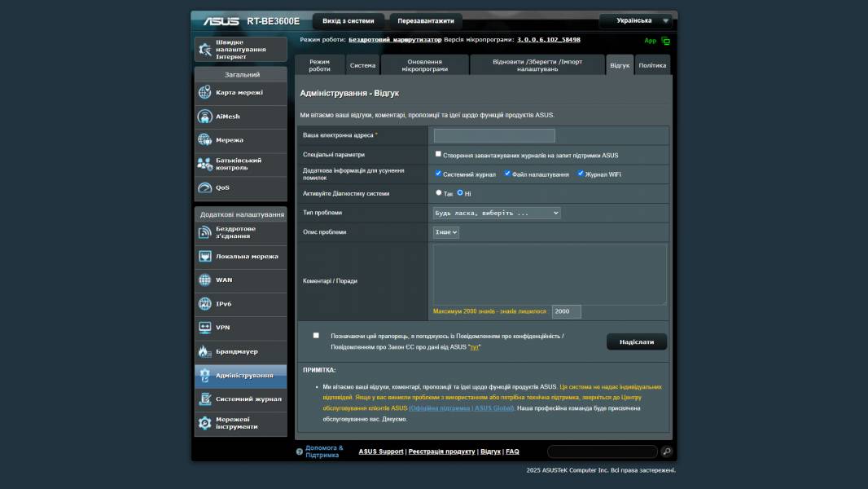
Task: Uncheck the Системний журнал checkbox
Action: tap(438, 174)
